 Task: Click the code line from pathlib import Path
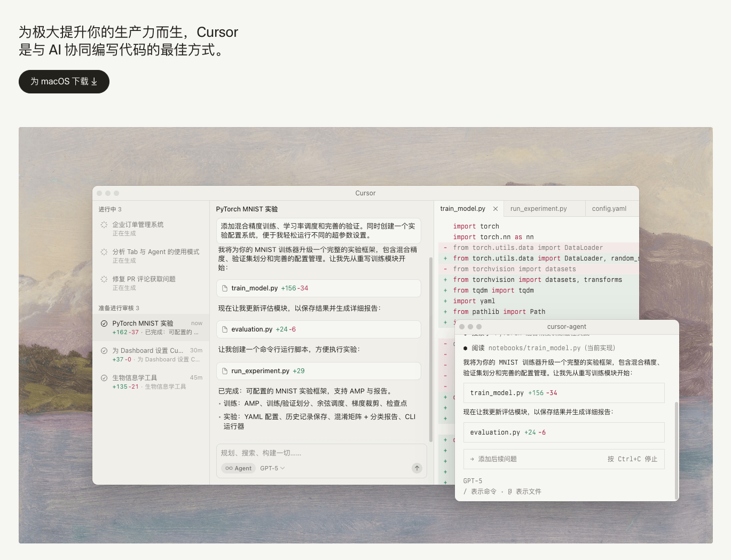(499, 312)
